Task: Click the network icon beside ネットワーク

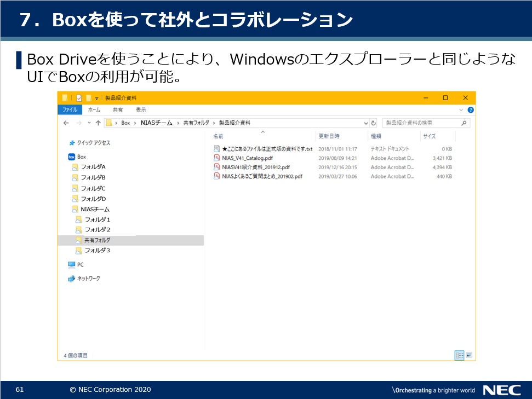Action: pyautogui.click(x=71, y=279)
